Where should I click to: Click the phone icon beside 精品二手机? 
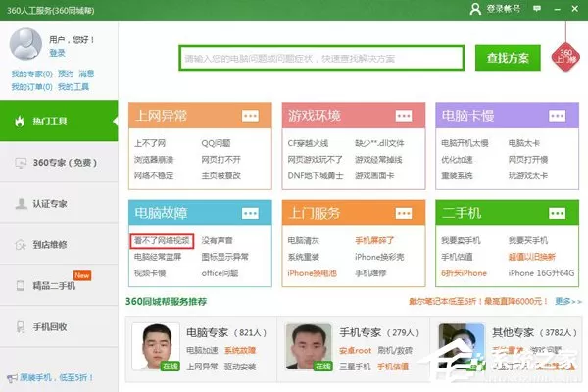pos(21,285)
